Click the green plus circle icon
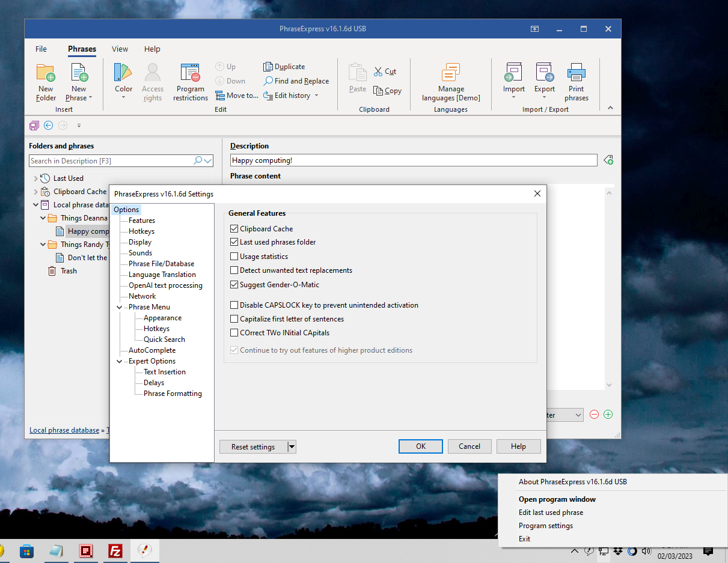This screenshot has height=563, width=728. coord(608,415)
